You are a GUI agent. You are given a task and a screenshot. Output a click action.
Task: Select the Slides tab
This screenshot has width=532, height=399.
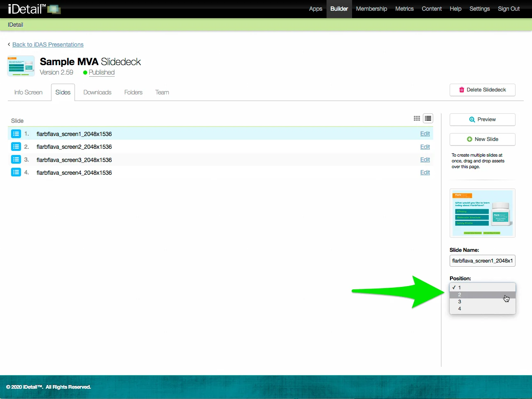click(63, 92)
